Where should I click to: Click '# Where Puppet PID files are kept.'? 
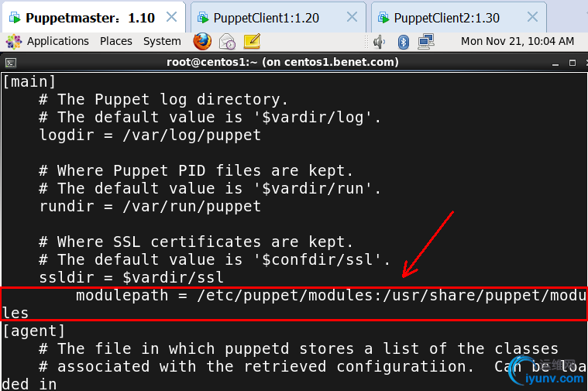click(196, 170)
